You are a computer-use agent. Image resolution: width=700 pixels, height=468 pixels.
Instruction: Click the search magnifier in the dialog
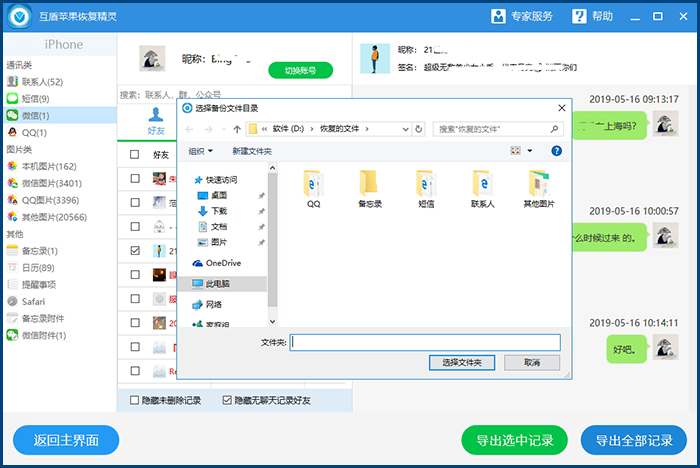(x=554, y=129)
